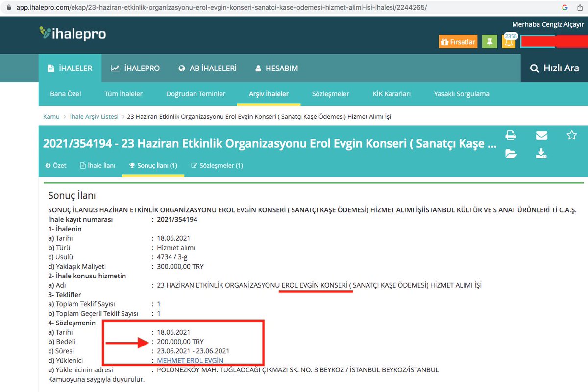588x392 pixels.
Task: Click the ihalepro logo
Action: click(x=73, y=33)
